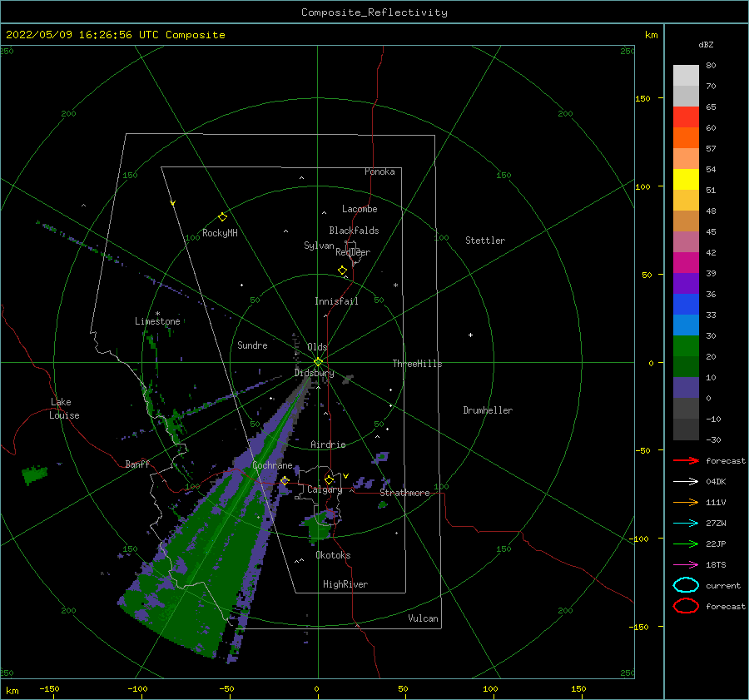Click the white plus marker west of Drumheller
The height and width of the screenshot is (700, 749).
470,335
